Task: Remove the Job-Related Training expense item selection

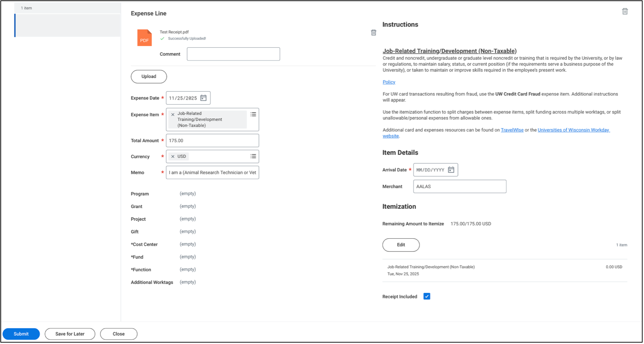Action: pos(173,114)
